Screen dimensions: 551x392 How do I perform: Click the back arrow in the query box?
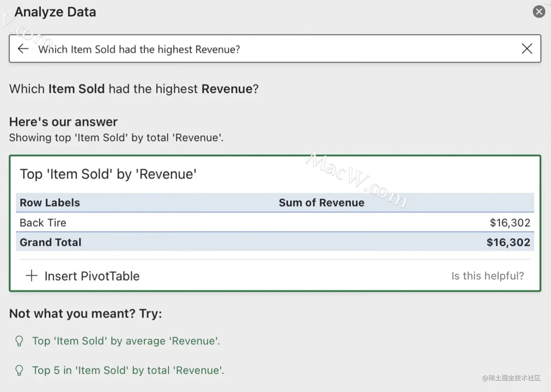tap(23, 49)
